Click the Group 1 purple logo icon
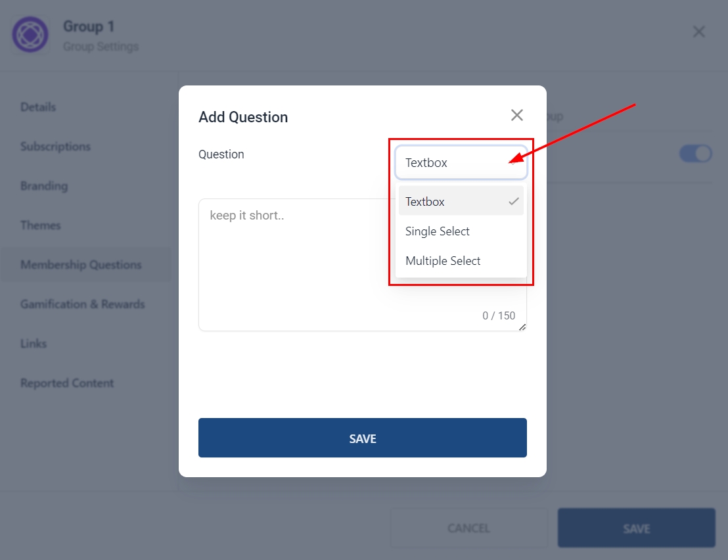This screenshot has width=728, height=560. (30, 35)
